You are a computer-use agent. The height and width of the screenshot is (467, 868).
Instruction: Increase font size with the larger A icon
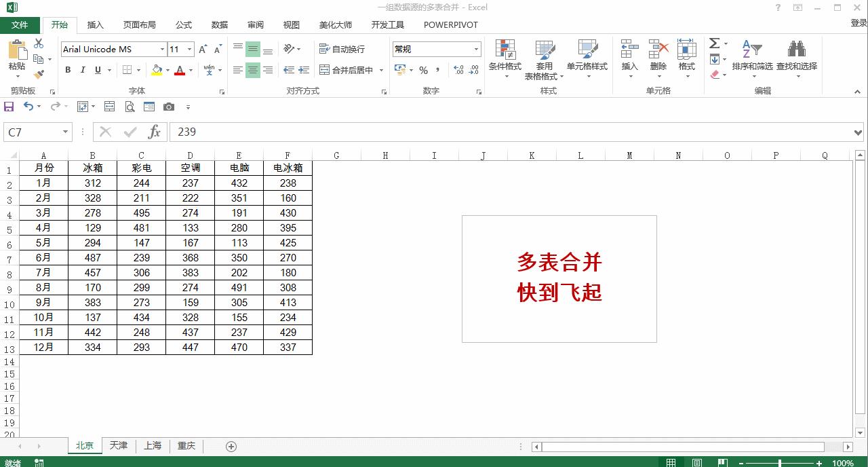(x=204, y=50)
